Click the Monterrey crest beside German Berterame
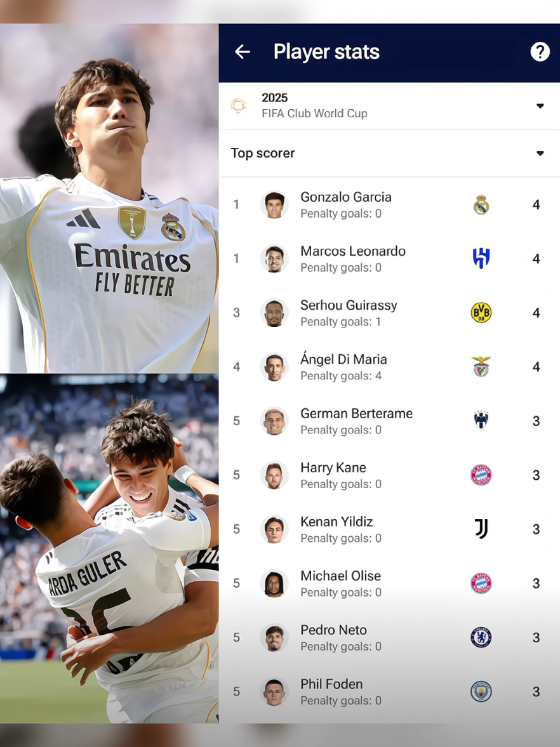 [x=481, y=420]
